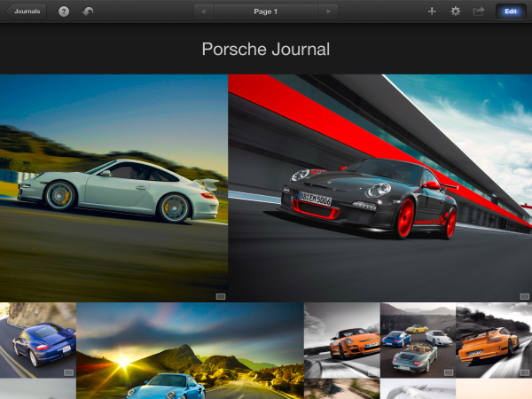532x399 pixels.
Task: Open the dark blue Porsche on road photo
Action: click(x=37, y=340)
